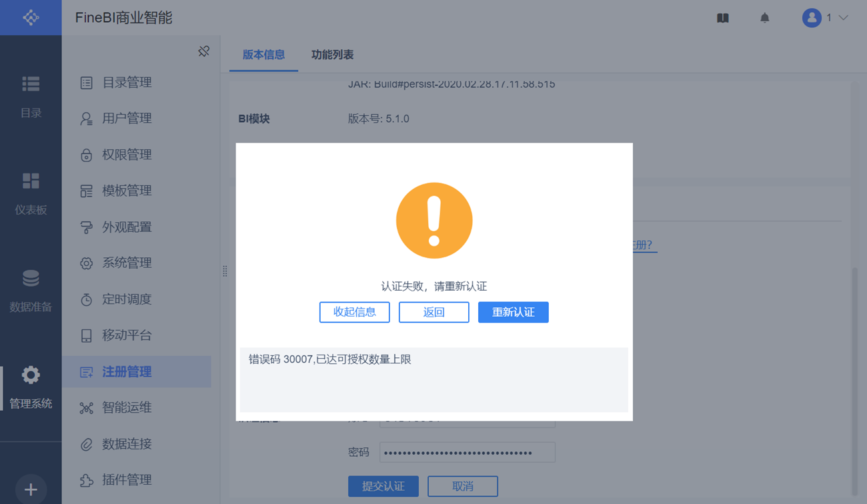
Task: Click the 返回 button
Action: pos(434,312)
